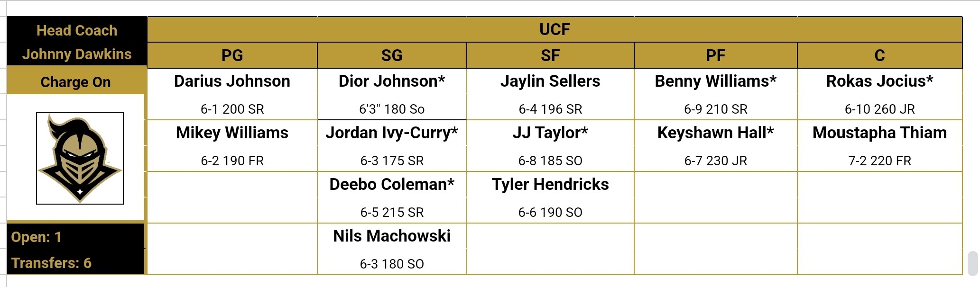Select the Head Coach label cell

[x=77, y=30]
